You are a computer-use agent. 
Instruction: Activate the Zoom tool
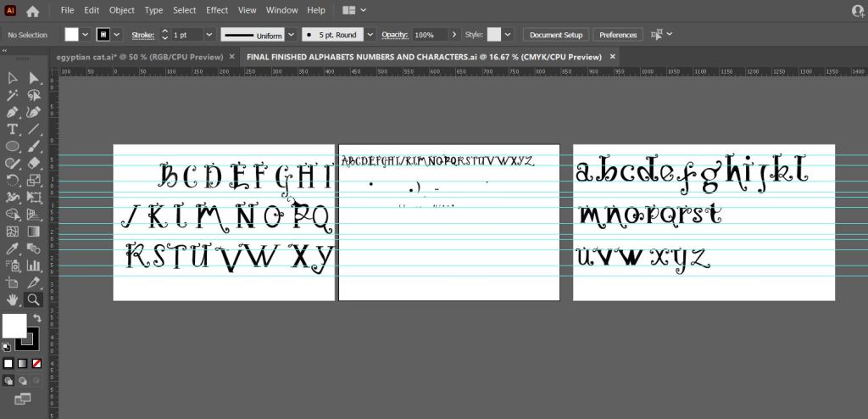[x=34, y=299]
